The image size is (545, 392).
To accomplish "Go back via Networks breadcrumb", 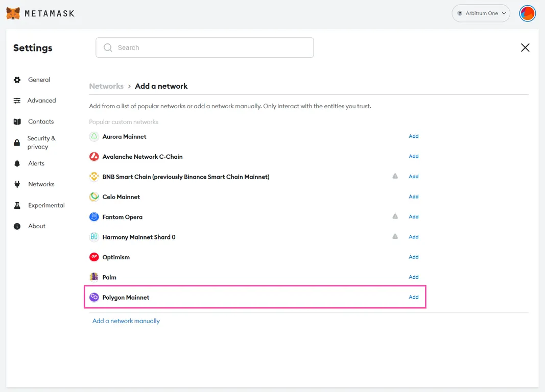I will click(106, 86).
